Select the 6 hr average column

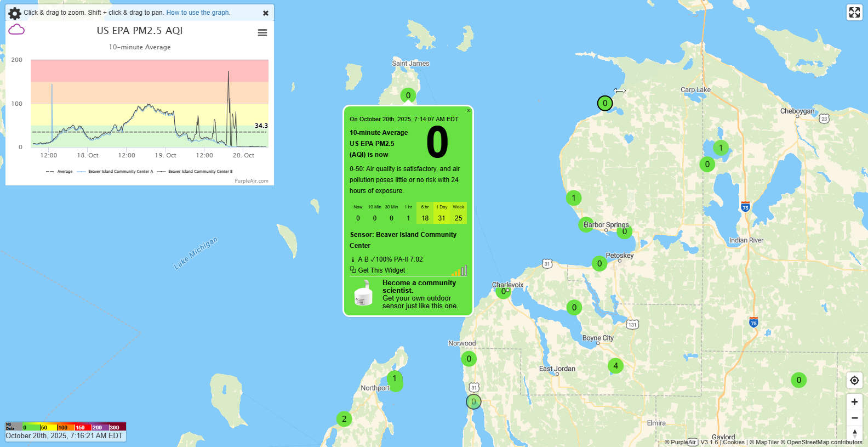tap(425, 213)
